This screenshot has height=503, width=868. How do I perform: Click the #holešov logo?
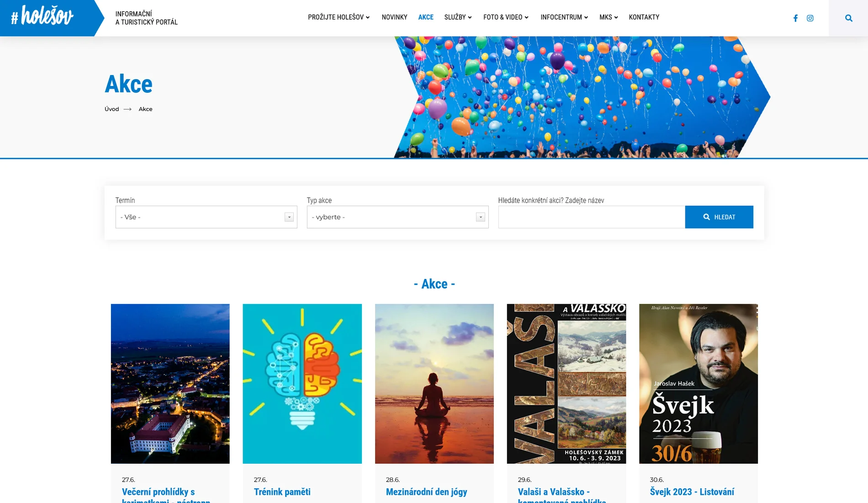point(42,16)
